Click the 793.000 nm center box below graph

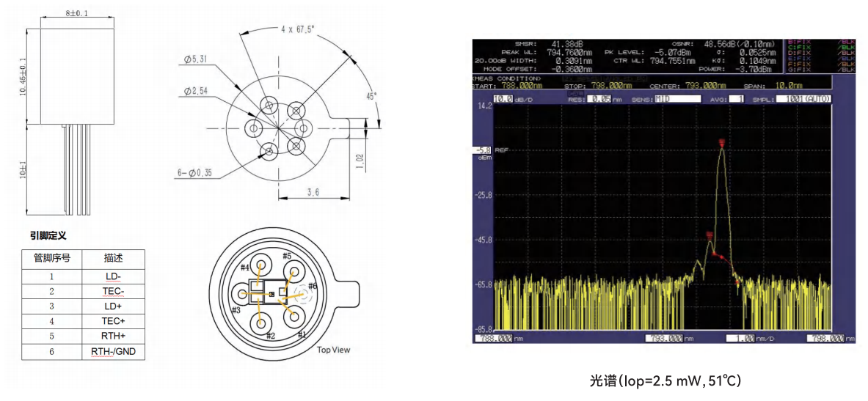tap(665, 339)
